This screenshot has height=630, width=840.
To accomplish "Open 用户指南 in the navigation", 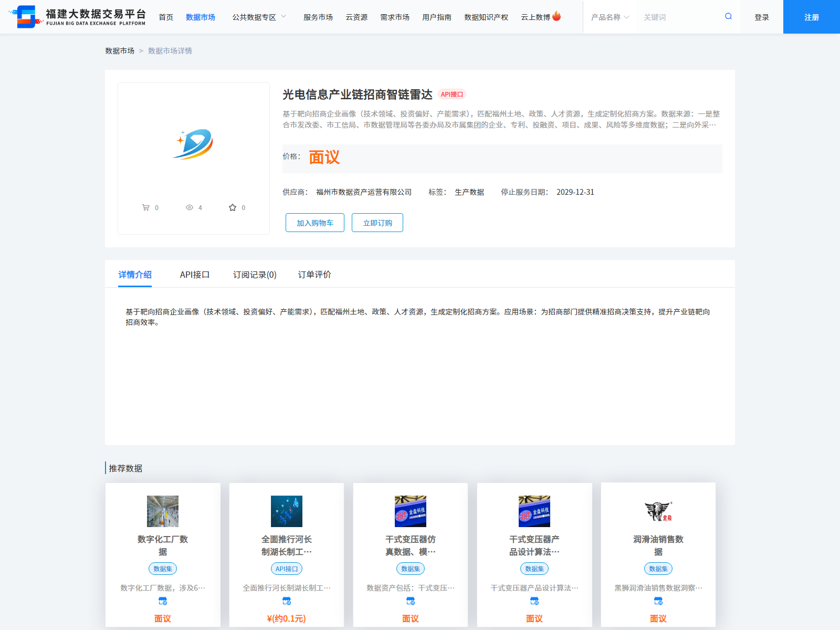I will [x=437, y=17].
